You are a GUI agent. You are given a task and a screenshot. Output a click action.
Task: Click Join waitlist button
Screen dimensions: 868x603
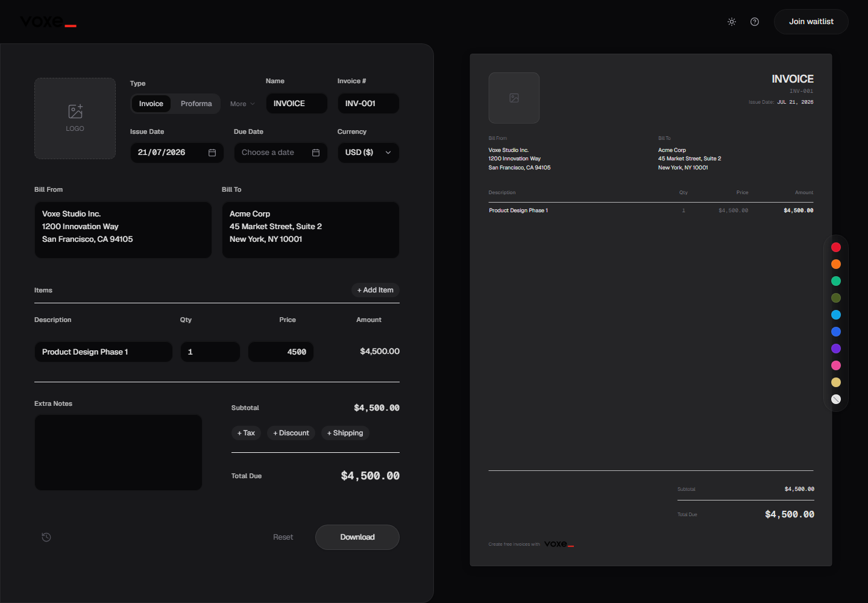coord(811,22)
